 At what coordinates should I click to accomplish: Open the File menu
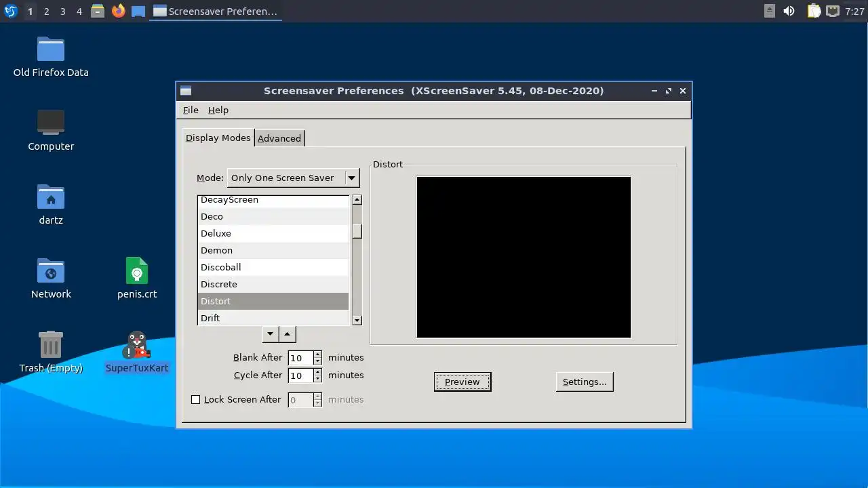[x=191, y=110]
